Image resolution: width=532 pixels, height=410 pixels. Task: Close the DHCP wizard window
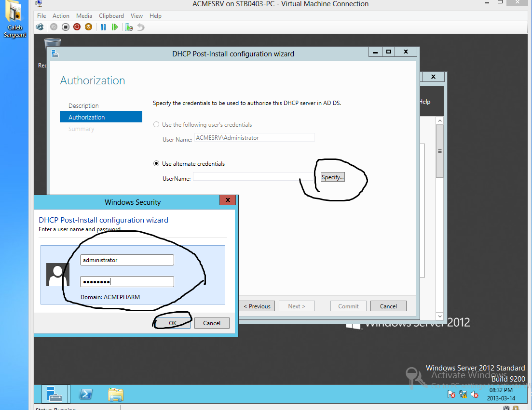406,52
